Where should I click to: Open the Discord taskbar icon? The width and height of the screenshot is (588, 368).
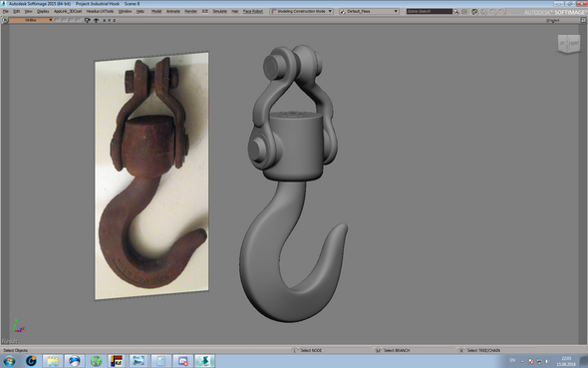(182, 361)
